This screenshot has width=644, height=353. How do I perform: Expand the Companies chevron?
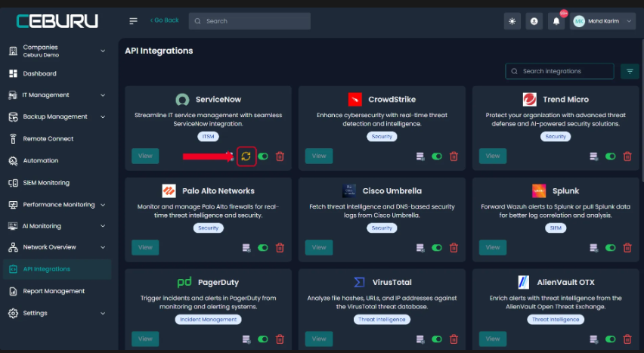pyautogui.click(x=103, y=51)
